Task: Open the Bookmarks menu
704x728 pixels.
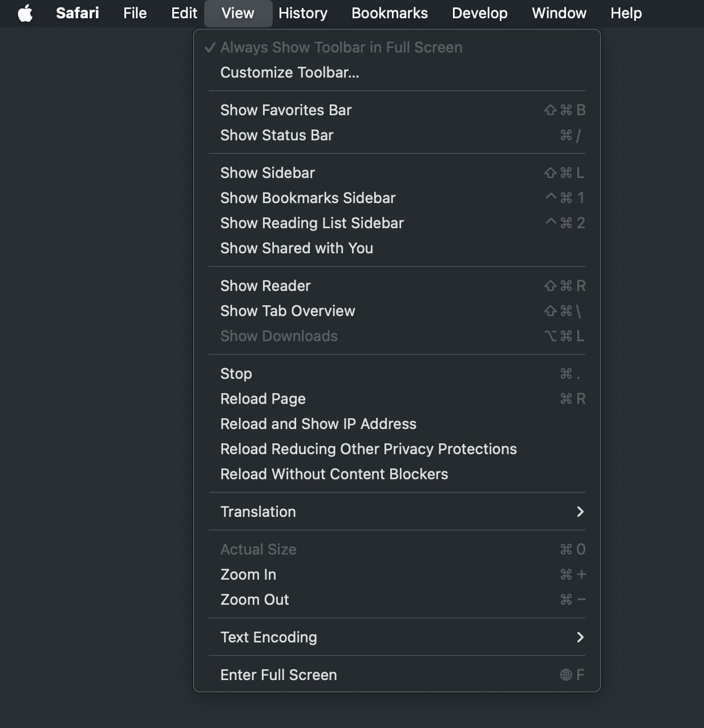Action: [x=390, y=13]
